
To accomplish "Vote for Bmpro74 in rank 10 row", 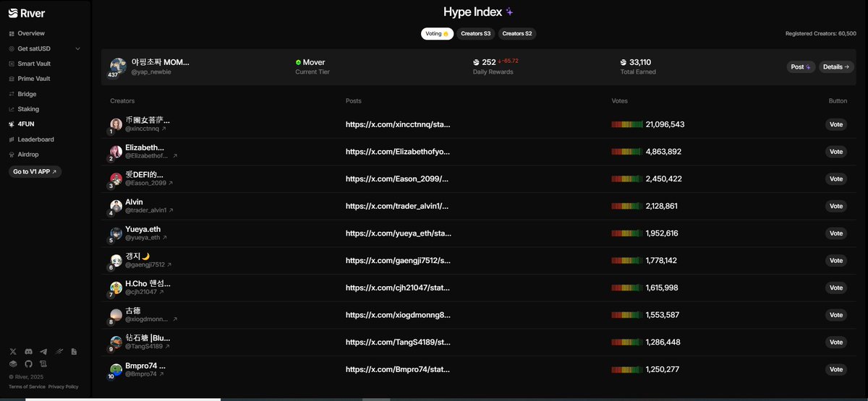I will [x=836, y=369].
